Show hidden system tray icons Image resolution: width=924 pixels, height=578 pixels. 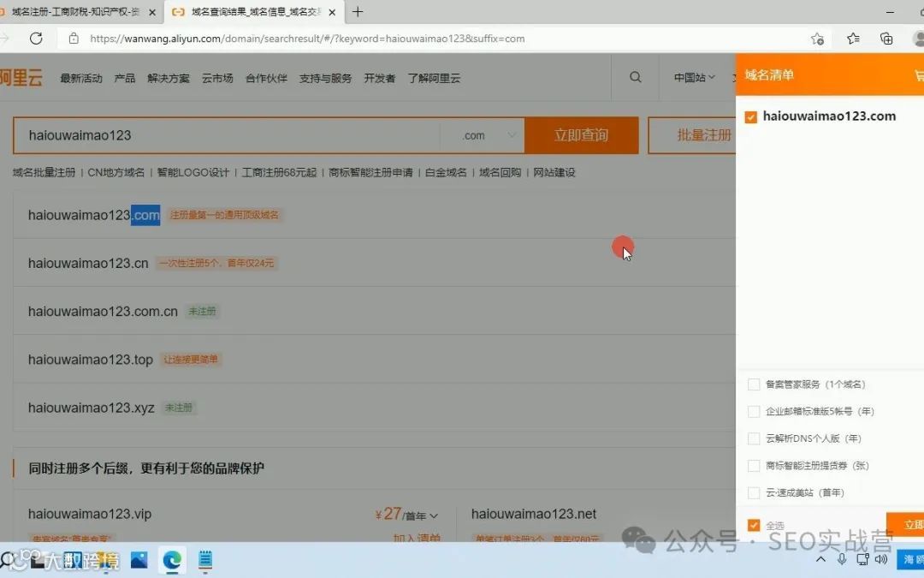pyautogui.click(x=820, y=559)
